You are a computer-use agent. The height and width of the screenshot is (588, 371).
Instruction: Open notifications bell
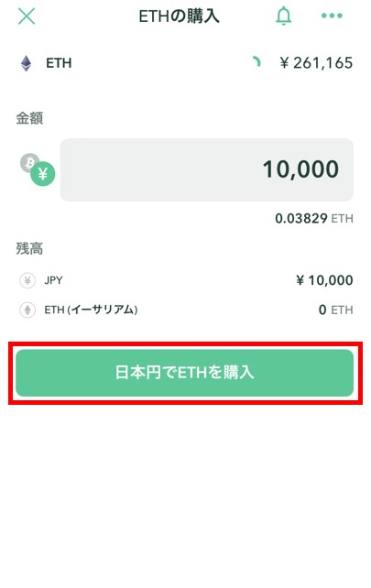[x=284, y=16]
